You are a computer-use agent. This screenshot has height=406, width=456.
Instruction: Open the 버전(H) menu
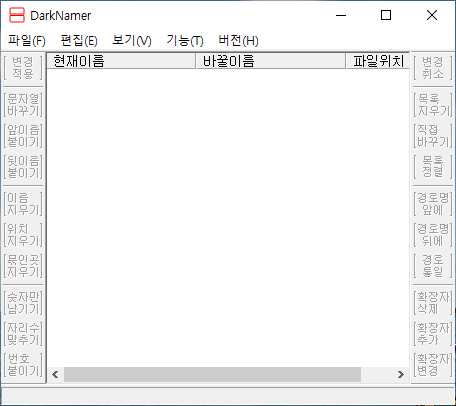(x=238, y=41)
